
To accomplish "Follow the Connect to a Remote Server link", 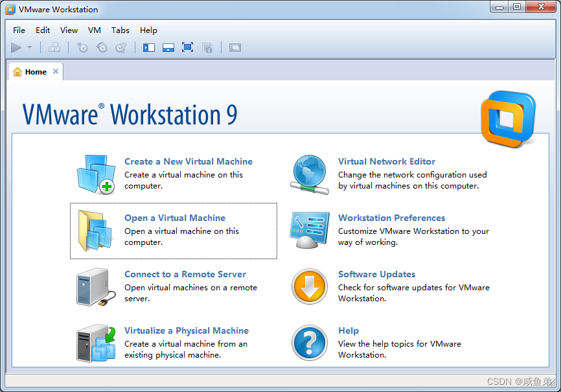I will point(185,274).
